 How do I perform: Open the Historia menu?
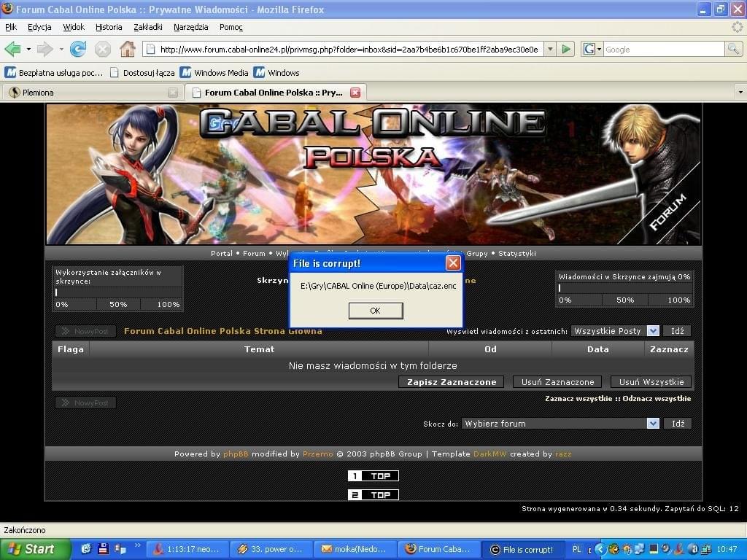point(109,27)
